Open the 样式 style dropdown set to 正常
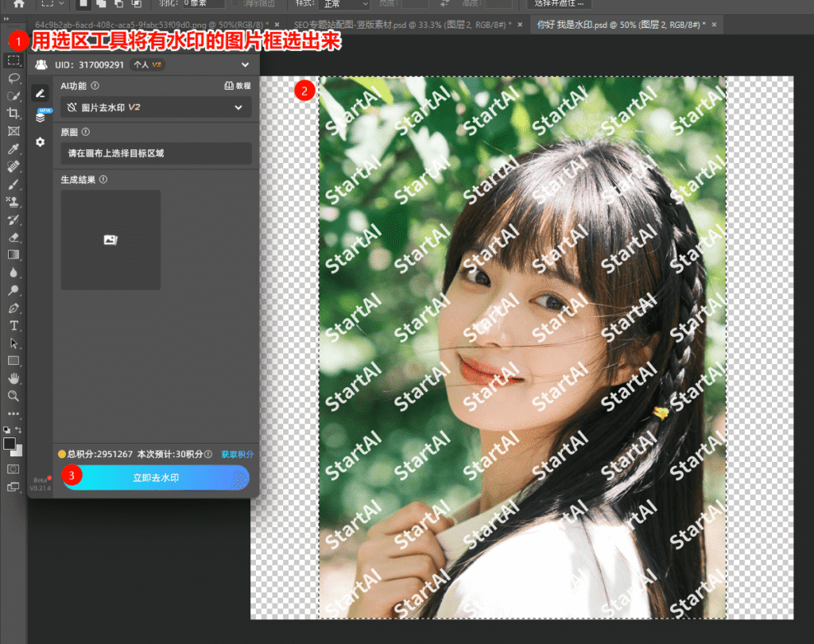The height and width of the screenshot is (644, 814). [340, 4]
